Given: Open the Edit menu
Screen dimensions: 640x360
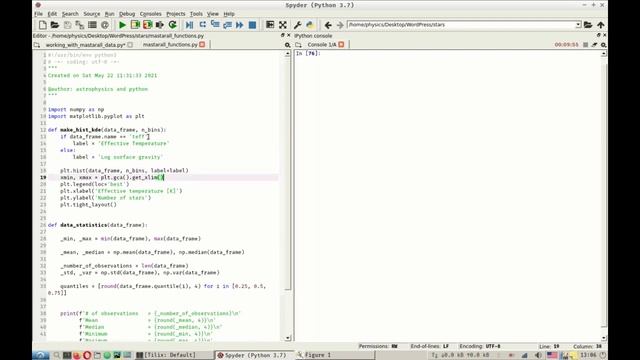Looking at the screenshot, I should (x=52, y=14).
